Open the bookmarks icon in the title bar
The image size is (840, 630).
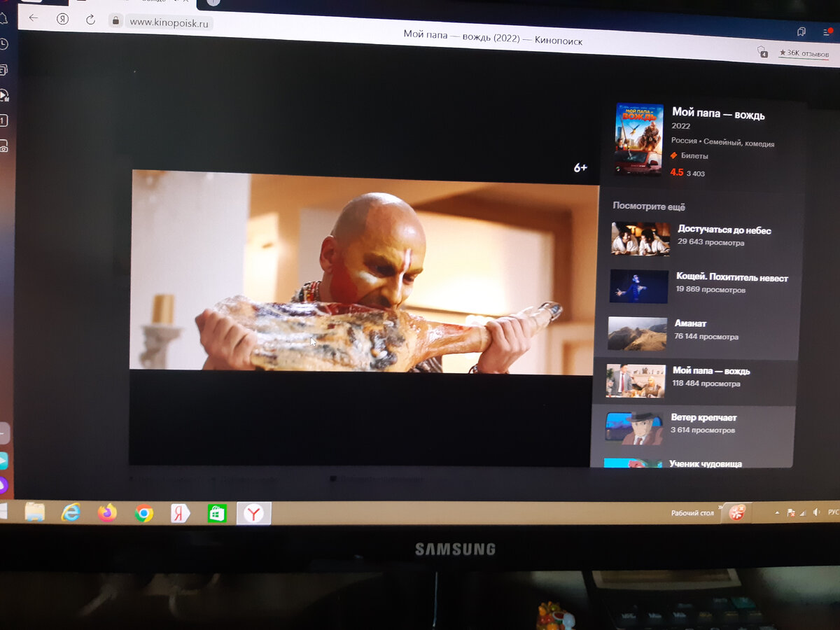point(801,32)
